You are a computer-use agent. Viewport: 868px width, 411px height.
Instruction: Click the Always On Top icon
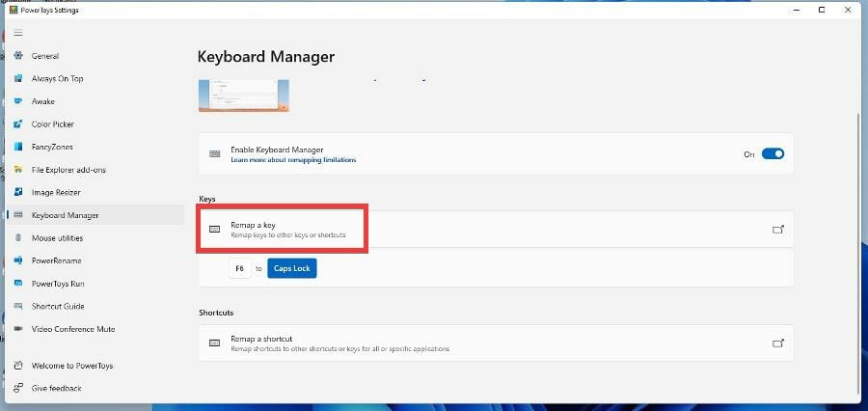tap(18, 78)
